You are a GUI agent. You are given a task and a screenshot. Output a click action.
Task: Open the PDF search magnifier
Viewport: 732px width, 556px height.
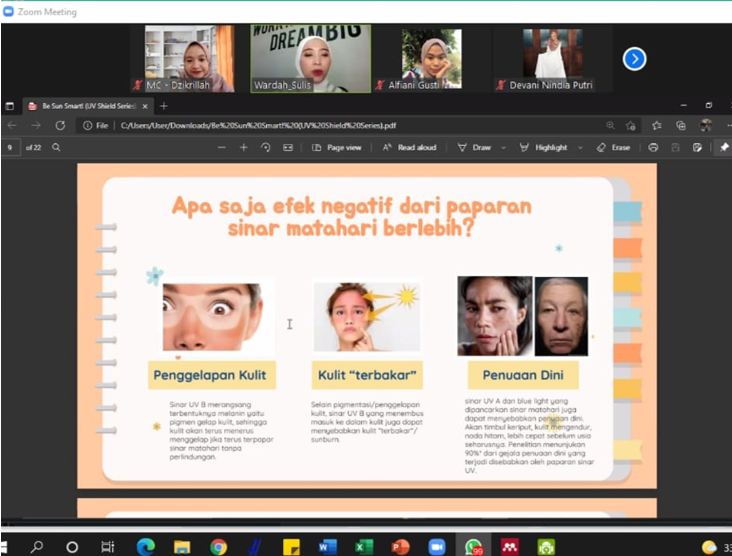pyautogui.click(x=56, y=148)
